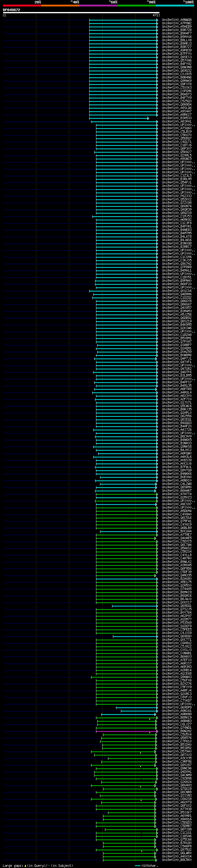This screenshot has height=868, width=197.
Task: Open hit UniRef100_C4LZW8
Action: tap(177, 484)
